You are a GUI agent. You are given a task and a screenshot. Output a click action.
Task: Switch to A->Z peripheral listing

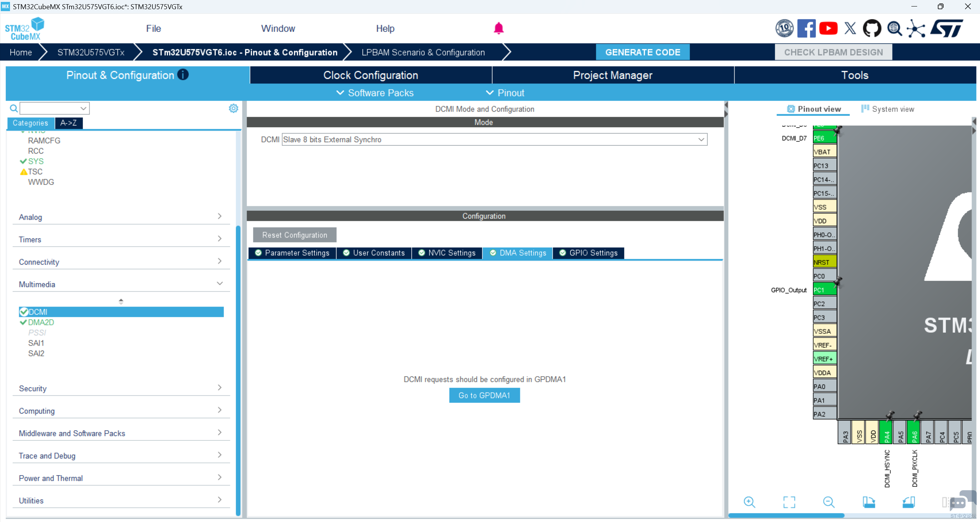click(x=69, y=123)
